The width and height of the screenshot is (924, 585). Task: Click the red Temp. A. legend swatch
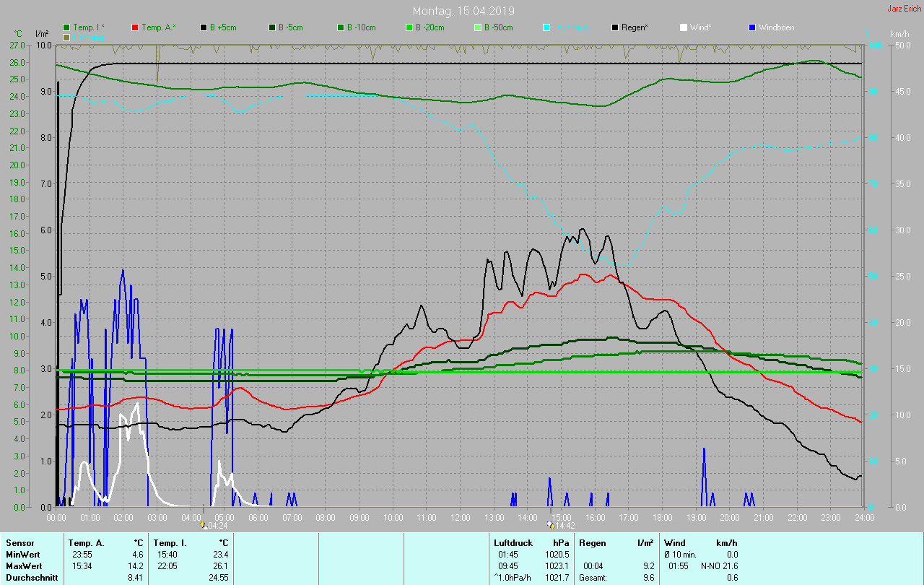pyautogui.click(x=135, y=27)
